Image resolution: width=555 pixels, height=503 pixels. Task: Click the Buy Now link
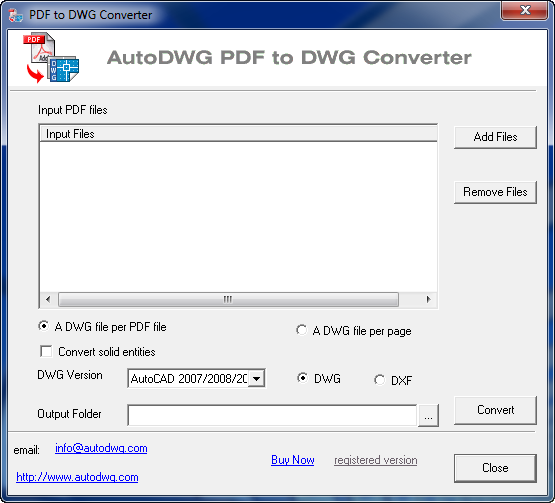pyautogui.click(x=293, y=460)
